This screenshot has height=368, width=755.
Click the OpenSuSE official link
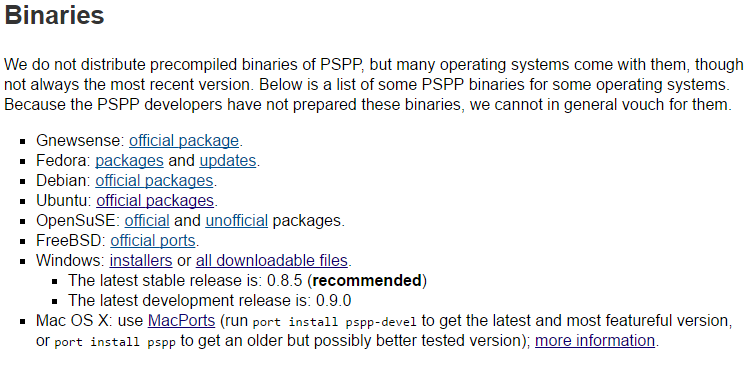click(x=147, y=221)
